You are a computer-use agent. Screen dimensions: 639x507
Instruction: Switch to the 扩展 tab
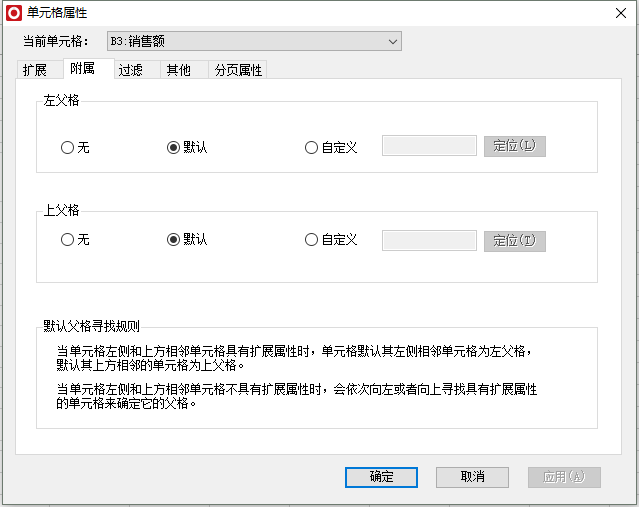[x=35, y=70]
